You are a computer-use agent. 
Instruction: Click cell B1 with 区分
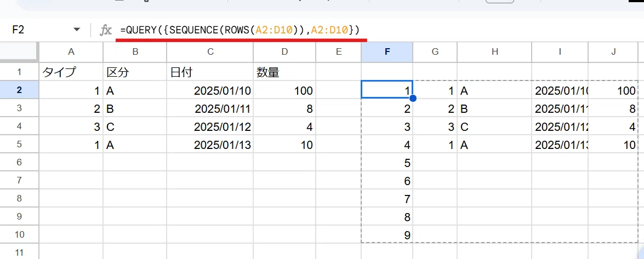click(135, 72)
